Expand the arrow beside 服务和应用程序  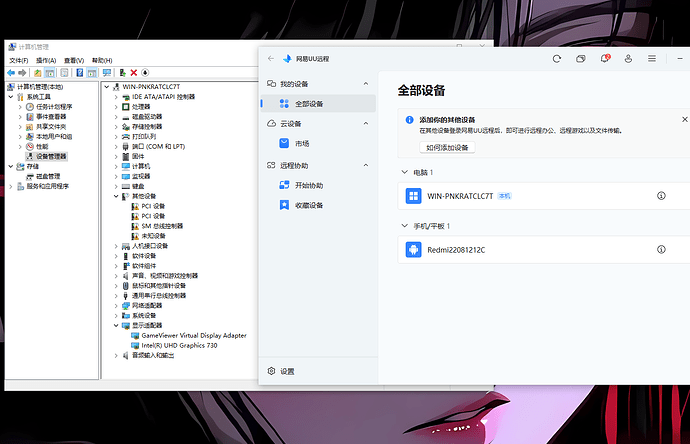tap(11, 187)
